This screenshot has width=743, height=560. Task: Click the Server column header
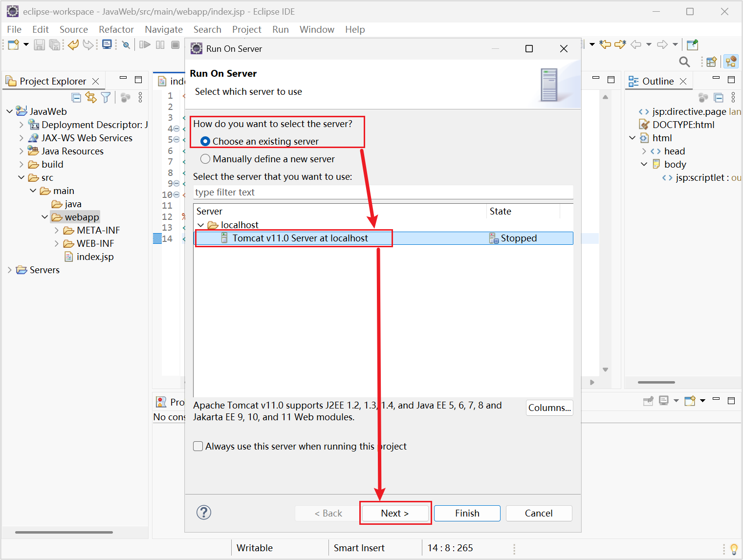click(x=340, y=211)
